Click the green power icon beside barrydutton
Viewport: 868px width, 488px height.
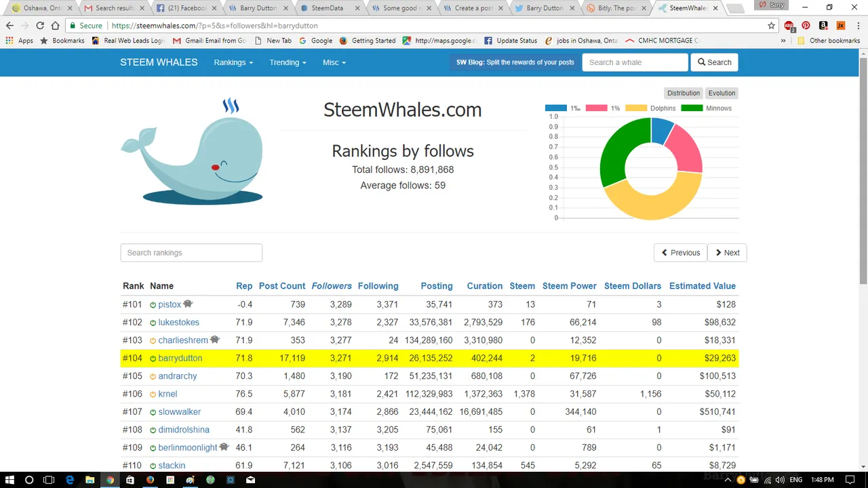pyautogui.click(x=153, y=359)
